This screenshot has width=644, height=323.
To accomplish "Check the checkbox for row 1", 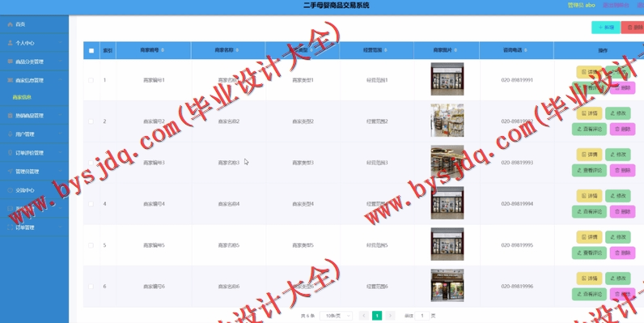I will coord(91,80).
